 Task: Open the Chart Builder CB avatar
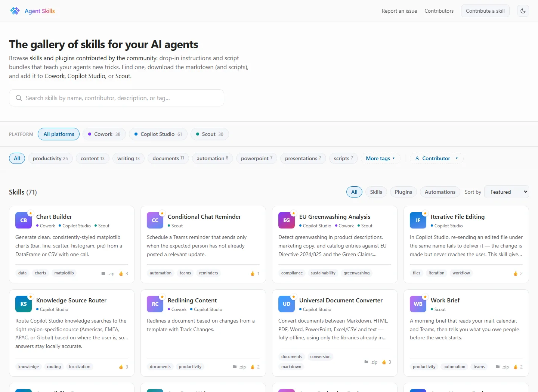(x=24, y=220)
